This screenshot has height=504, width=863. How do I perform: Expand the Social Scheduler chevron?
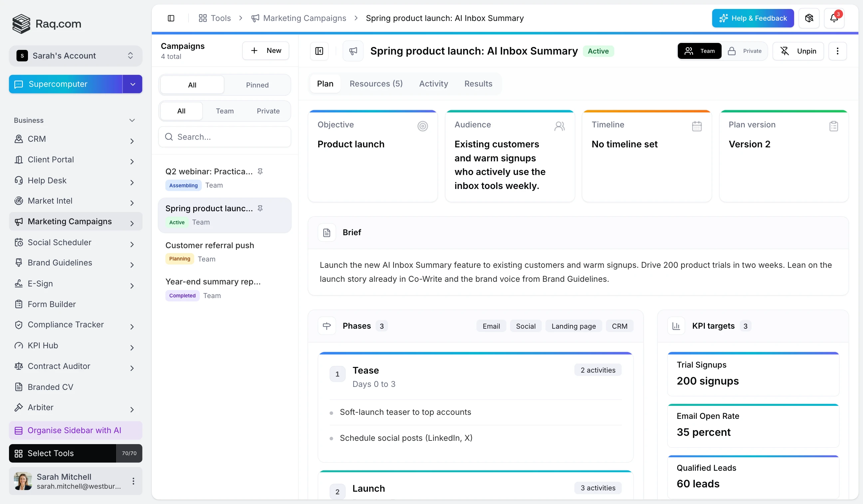(132, 244)
